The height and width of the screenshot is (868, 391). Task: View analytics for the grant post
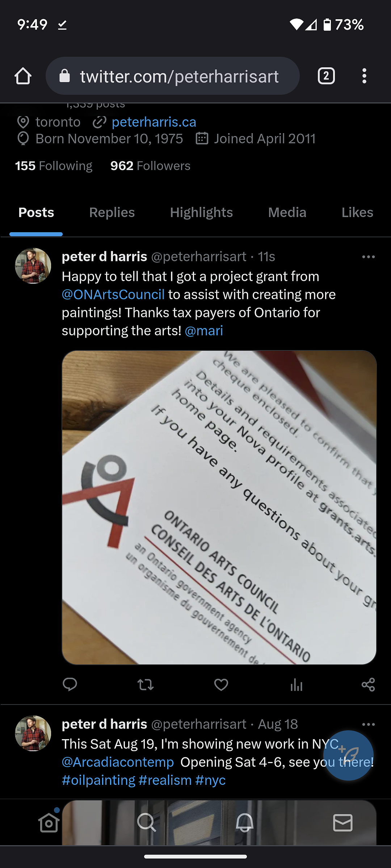(297, 684)
